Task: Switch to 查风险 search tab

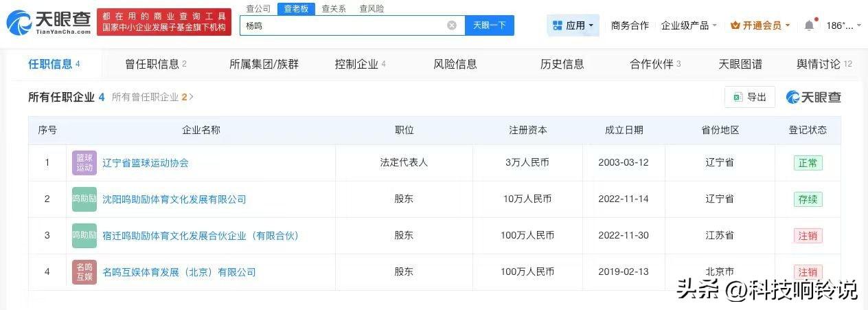Action: coord(372,9)
